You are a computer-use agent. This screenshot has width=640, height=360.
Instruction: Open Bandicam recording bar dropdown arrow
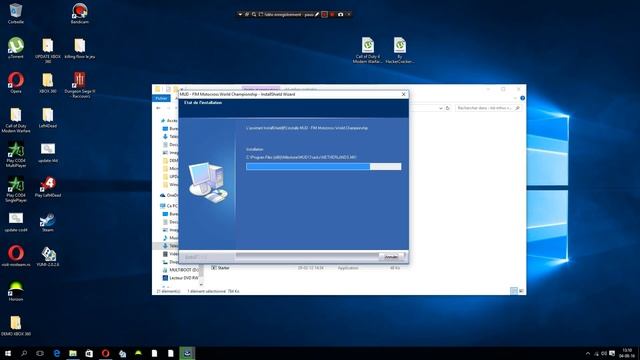(x=240, y=14)
